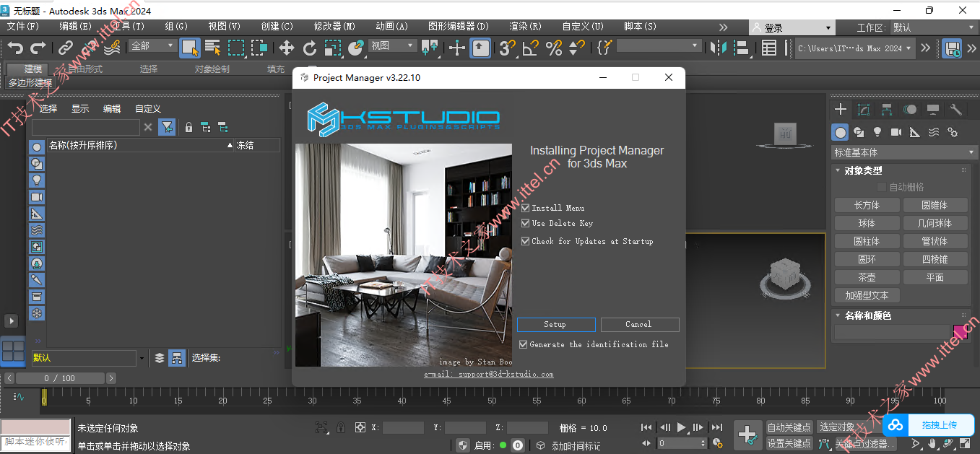Click the Align tool in the toolbar
The width and height of the screenshot is (980, 454).
point(742,48)
